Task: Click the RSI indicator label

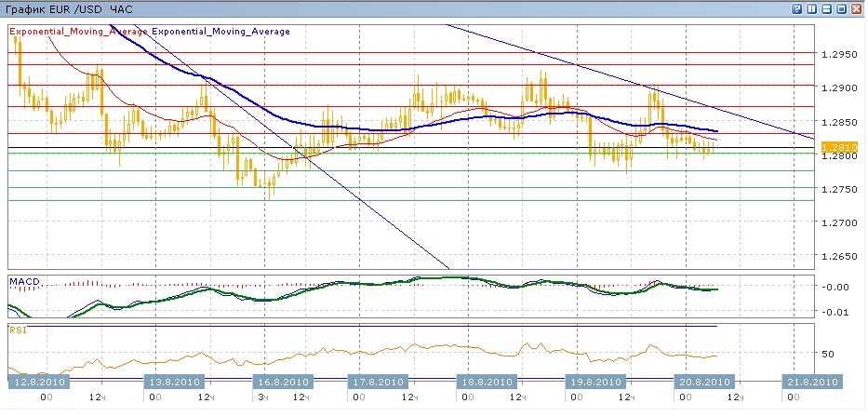Action: 18,329
